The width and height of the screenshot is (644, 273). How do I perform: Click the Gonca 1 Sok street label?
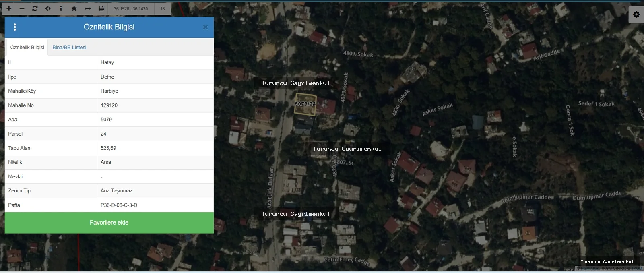point(570,120)
